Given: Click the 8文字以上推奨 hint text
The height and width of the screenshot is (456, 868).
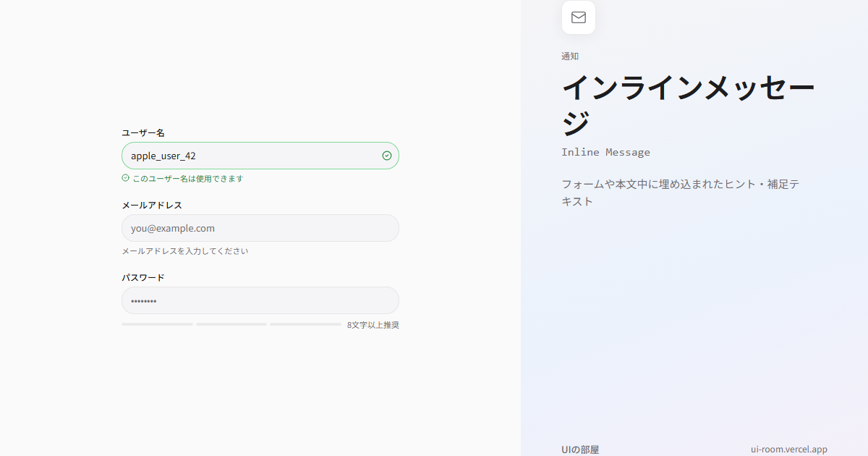Looking at the screenshot, I should tap(373, 325).
